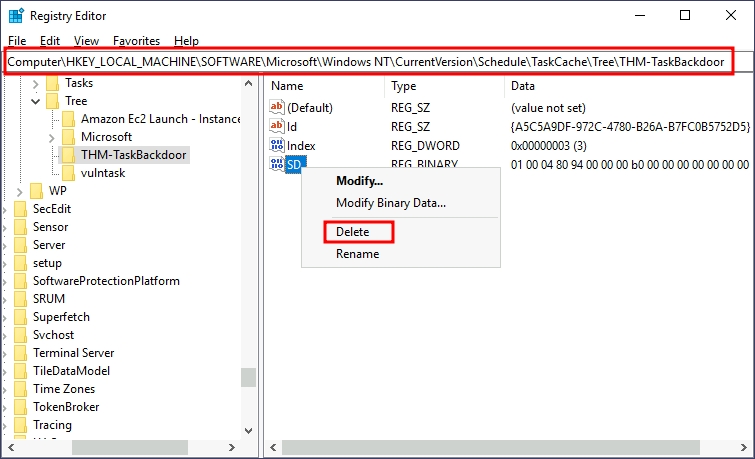
Task: Expand the Microsoft subkey under Tree
Action: coord(52,137)
